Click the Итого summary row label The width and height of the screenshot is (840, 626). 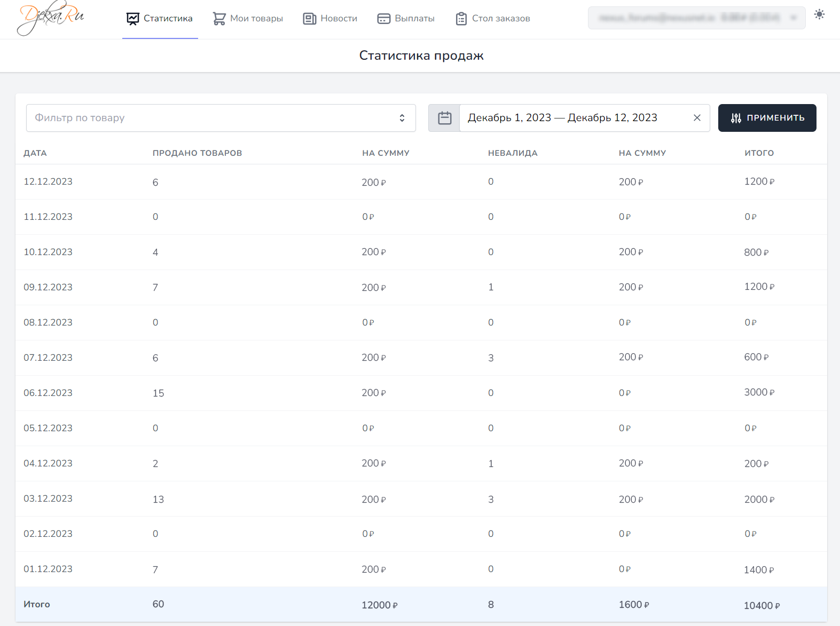coord(37,605)
